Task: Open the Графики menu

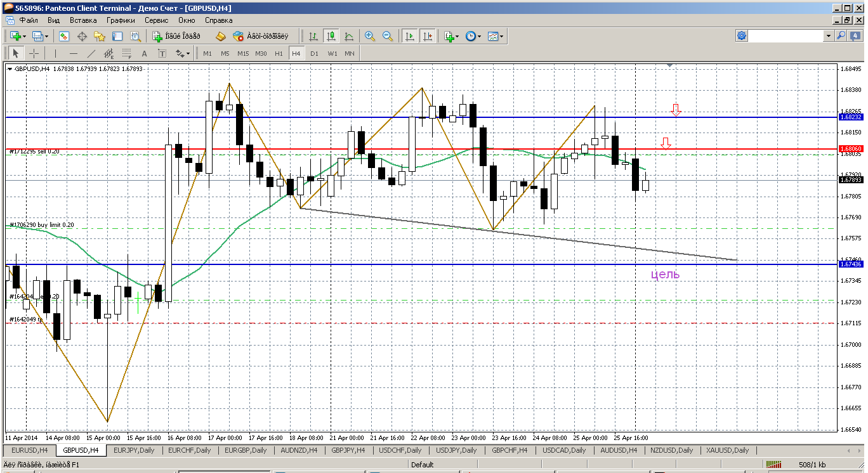Action: (x=121, y=20)
